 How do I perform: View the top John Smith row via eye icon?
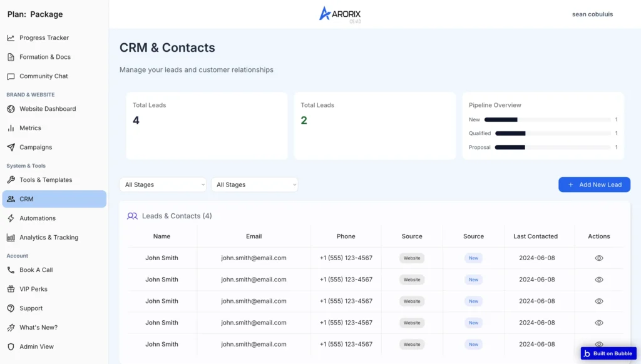599,258
